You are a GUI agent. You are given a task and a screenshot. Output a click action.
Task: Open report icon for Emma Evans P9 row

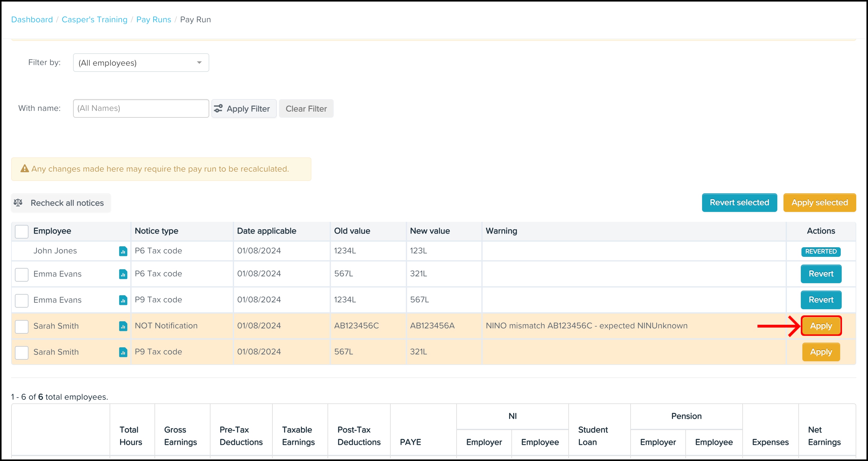click(123, 300)
